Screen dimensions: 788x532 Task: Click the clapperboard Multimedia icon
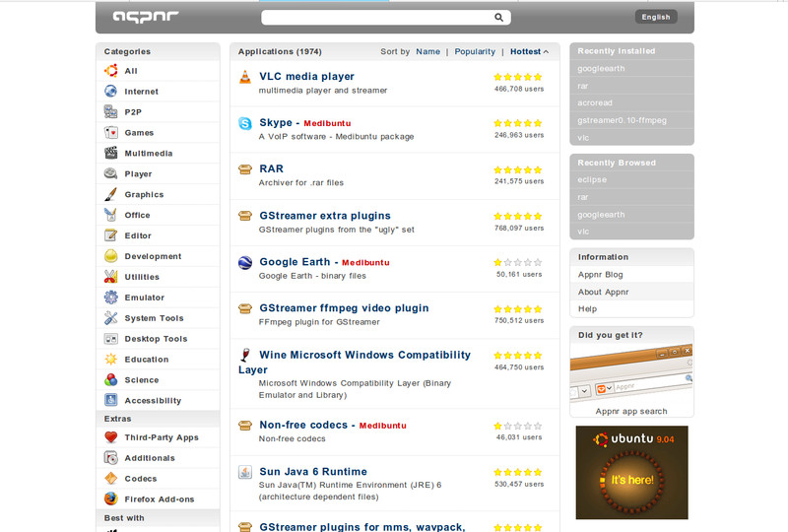click(110, 153)
